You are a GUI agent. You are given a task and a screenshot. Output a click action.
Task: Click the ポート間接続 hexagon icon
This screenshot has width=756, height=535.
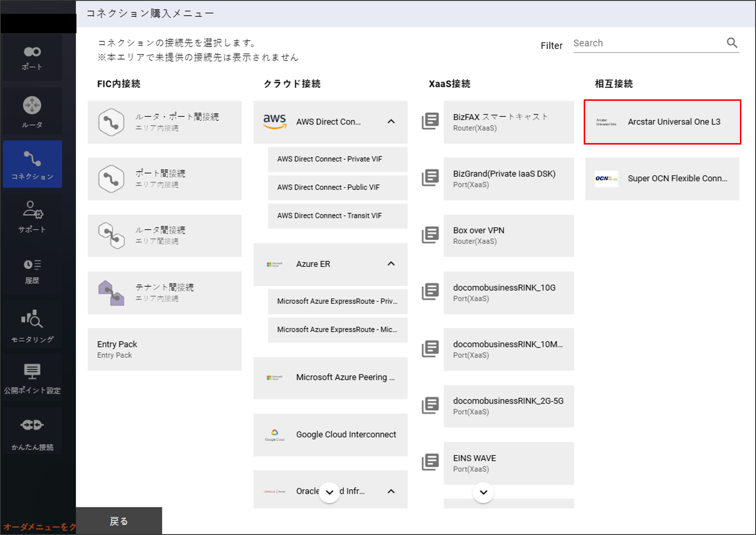pos(111,179)
